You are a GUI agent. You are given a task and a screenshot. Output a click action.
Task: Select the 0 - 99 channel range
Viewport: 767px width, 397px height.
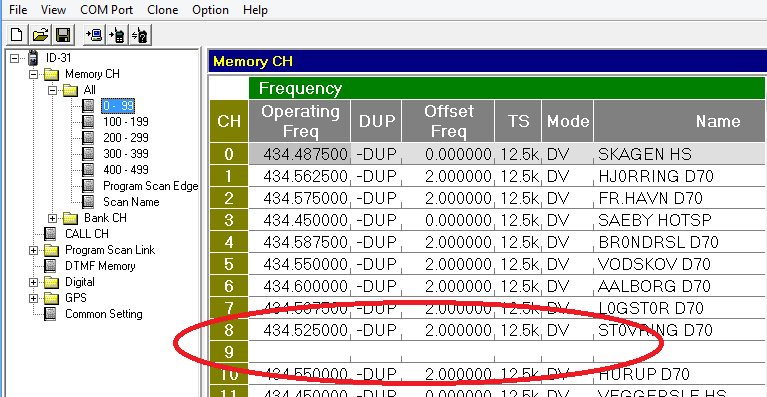coord(118,106)
